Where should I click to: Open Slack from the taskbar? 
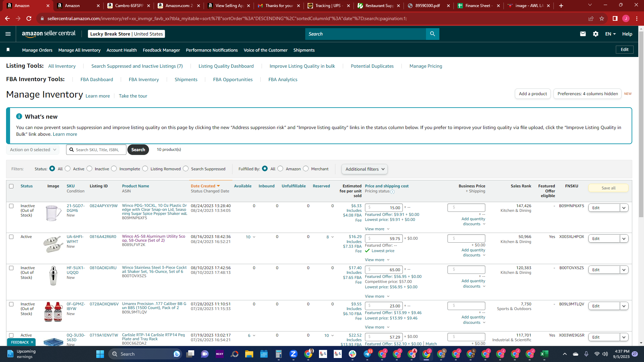click(x=352, y=354)
